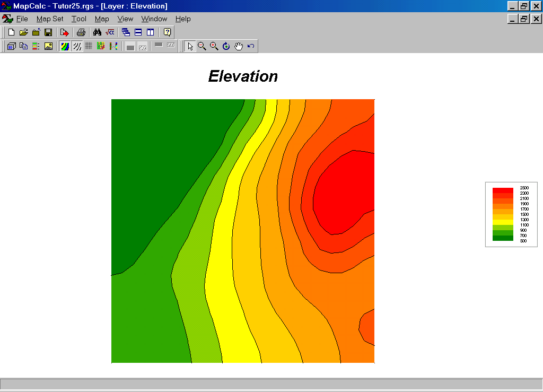Click the Save floppy disk icon
The width and height of the screenshot is (543, 392).
(x=48, y=32)
